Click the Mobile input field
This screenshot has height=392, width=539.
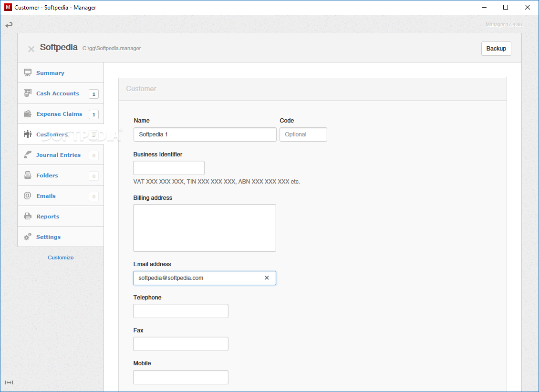coord(181,377)
